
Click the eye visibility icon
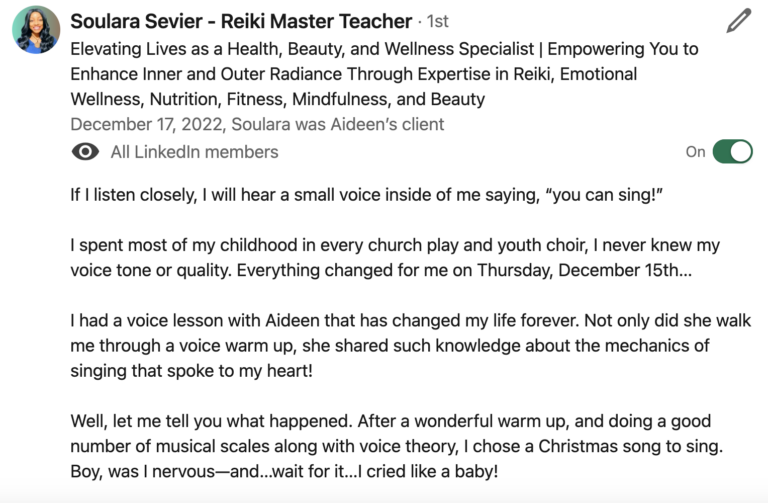86,152
